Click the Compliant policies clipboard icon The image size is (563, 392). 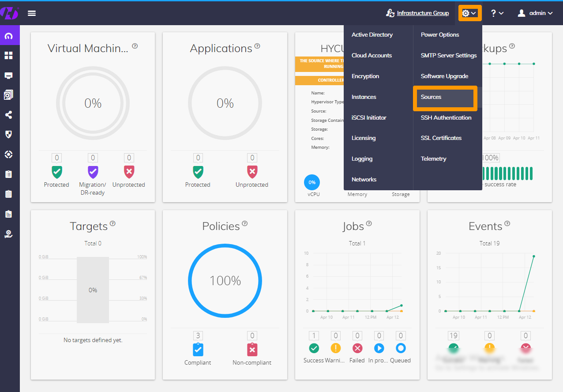[198, 350]
